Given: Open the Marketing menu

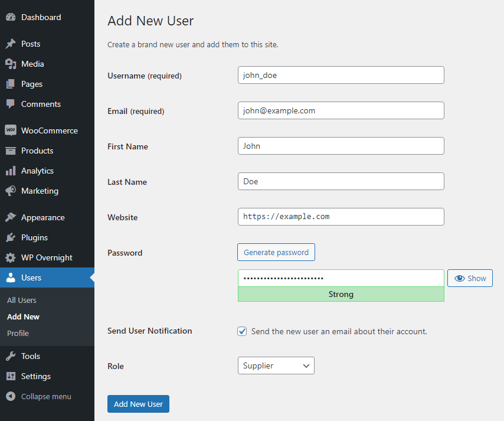Looking at the screenshot, I should tap(40, 191).
